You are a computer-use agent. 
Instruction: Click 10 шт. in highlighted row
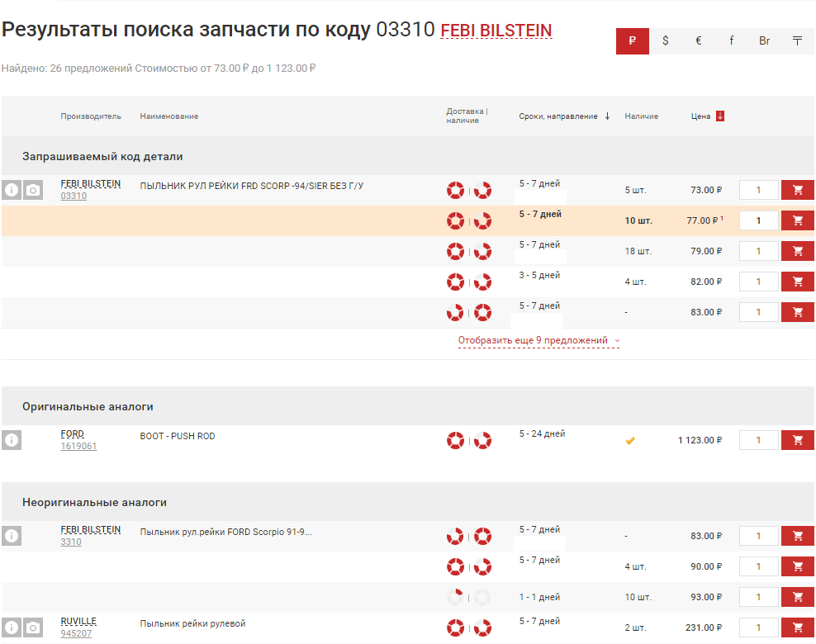pyautogui.click(x=638, y=220)
